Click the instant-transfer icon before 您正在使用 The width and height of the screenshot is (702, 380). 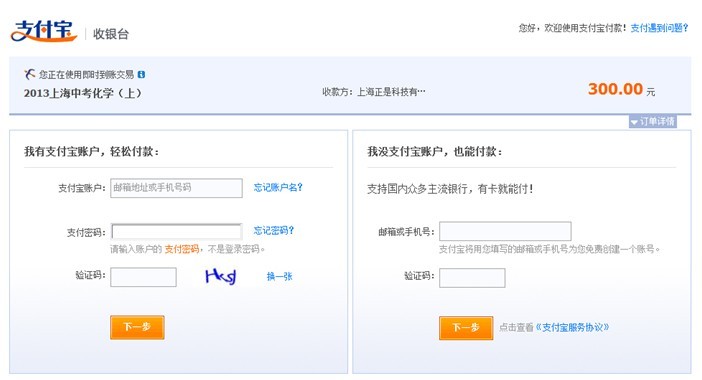[x=30, y=74]
